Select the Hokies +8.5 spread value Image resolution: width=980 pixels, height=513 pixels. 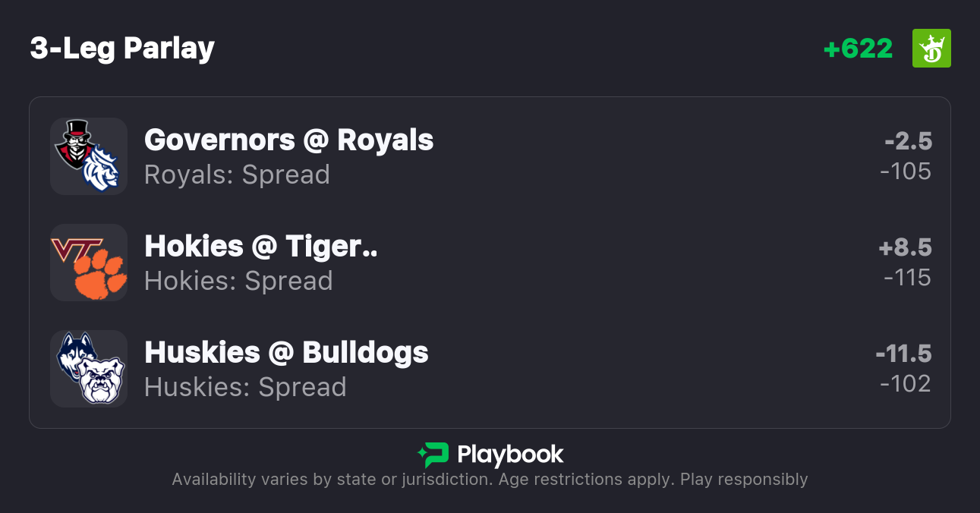pos(905,247)
